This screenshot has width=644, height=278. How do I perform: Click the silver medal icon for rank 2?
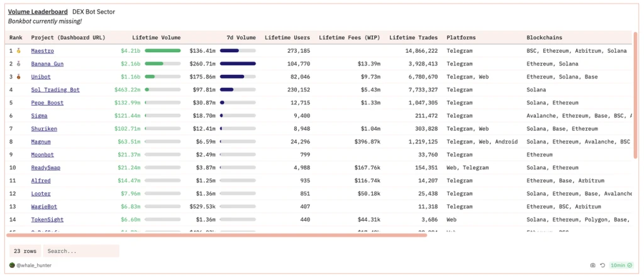19,64
